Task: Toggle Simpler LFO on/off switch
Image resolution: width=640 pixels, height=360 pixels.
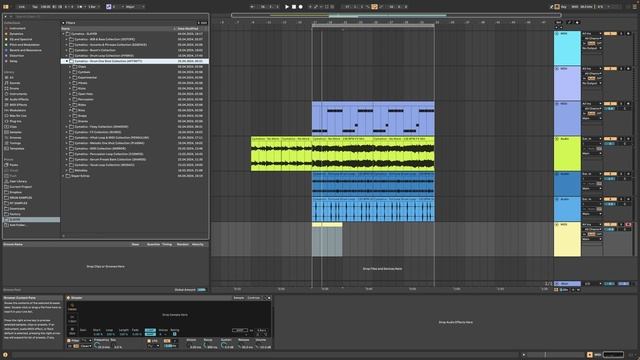Action: tap(149, 340)
